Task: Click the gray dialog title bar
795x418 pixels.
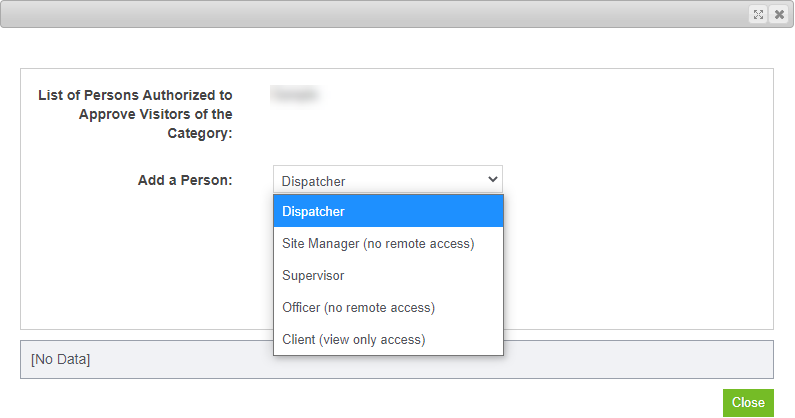Action: coord(375,14)
